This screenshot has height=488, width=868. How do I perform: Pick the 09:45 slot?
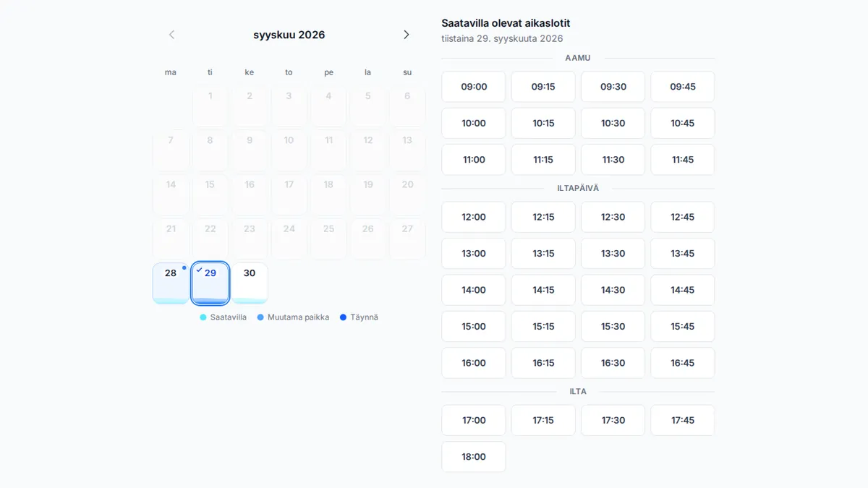[x=683, y=87]
